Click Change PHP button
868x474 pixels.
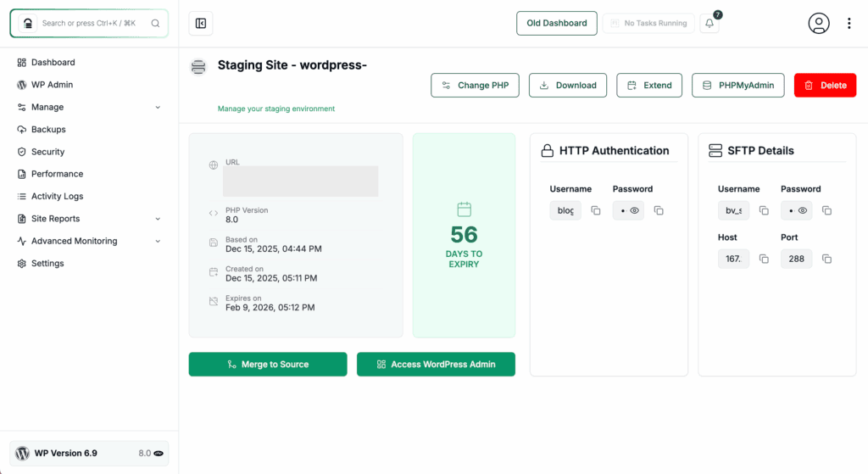point(475,86)
